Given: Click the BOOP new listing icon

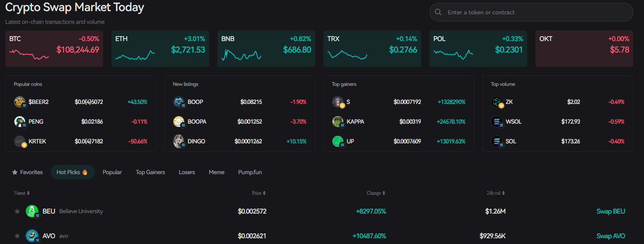Looking at the screenshot, I should pyautogui.click(x=179, y=102).
